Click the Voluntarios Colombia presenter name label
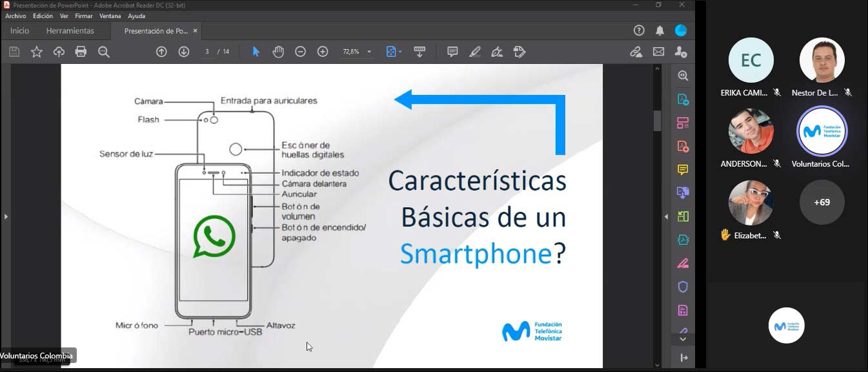The height and width of the screenshot is (372, 868). coord(36,355)
